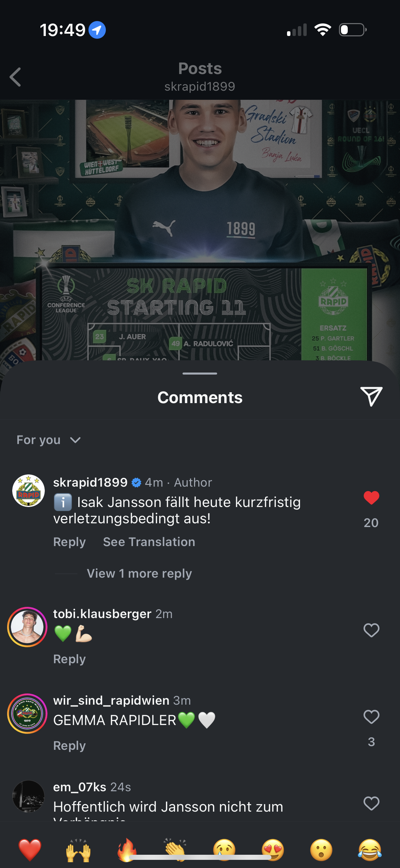This screenshot has width=400, height=868.
Task: Like the tobi.klausberger comment
Action: coord(371,630)
